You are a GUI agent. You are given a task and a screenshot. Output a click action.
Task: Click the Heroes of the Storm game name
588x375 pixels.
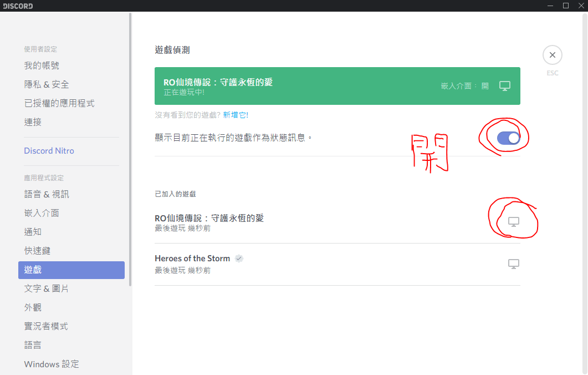(192, 259)
